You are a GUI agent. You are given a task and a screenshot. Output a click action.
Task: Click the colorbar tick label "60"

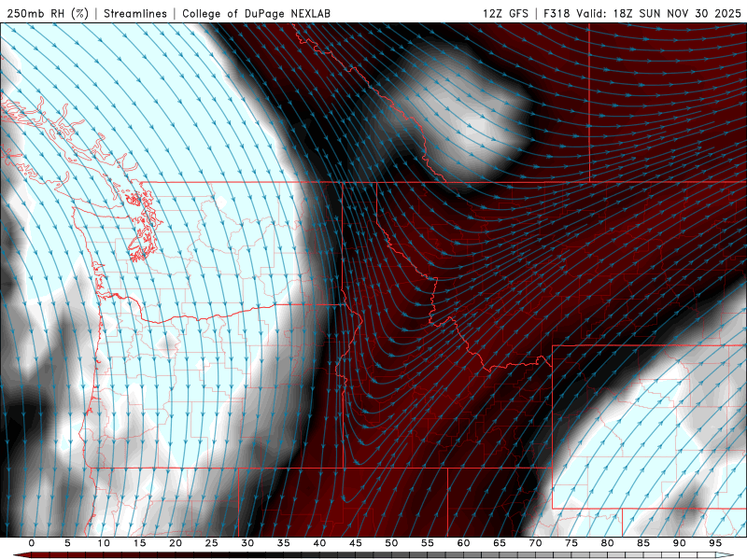[x=463, y=543]
